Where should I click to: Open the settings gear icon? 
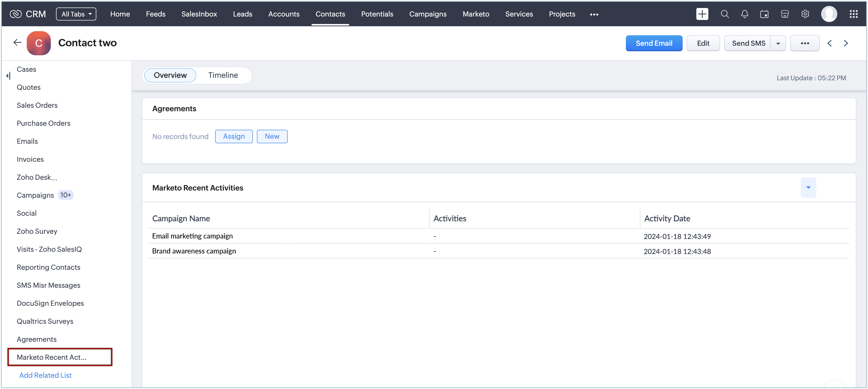pos(805,14)
